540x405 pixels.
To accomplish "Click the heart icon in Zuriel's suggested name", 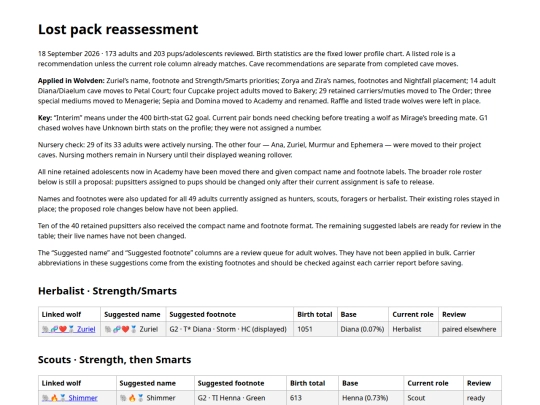I will coord(125,329).
